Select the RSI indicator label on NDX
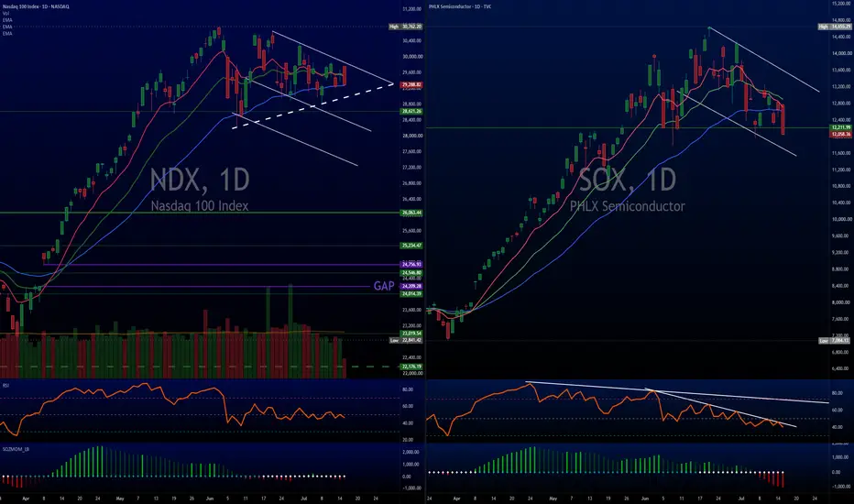 5,385
